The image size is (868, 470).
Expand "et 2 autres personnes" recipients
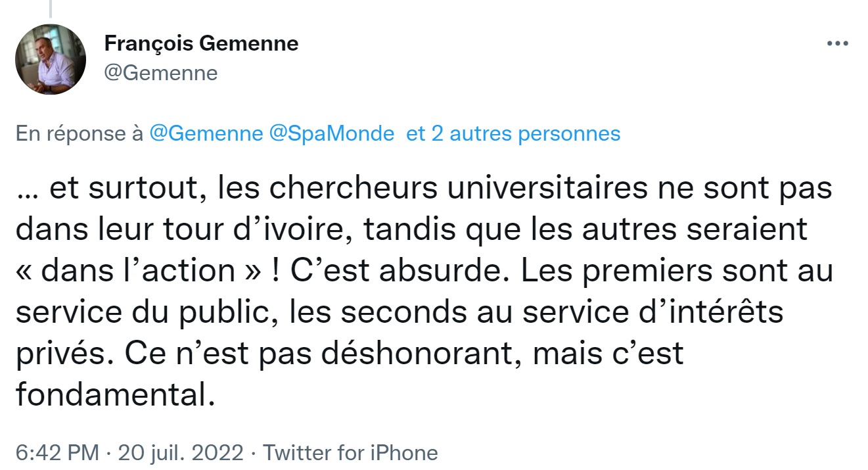513,133
